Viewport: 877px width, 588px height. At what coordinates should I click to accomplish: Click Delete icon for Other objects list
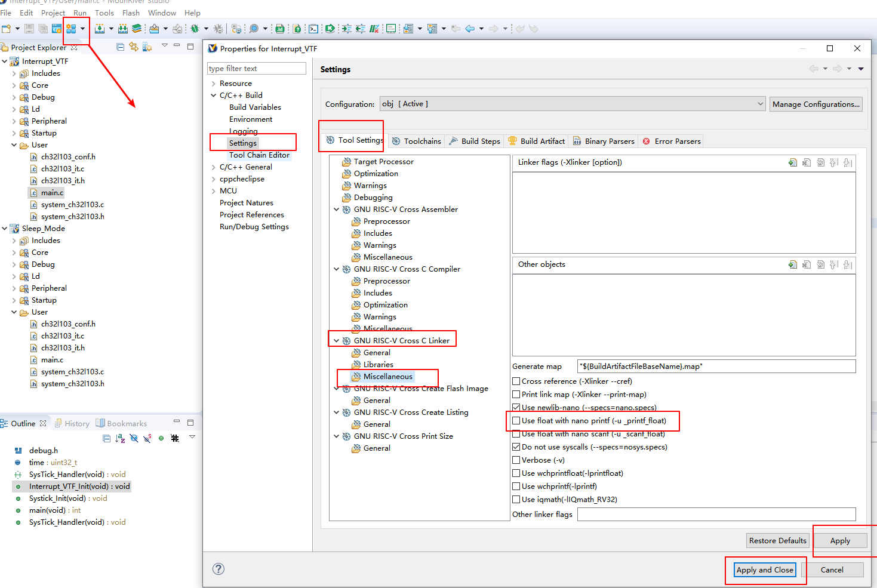(x=807, y=264)
